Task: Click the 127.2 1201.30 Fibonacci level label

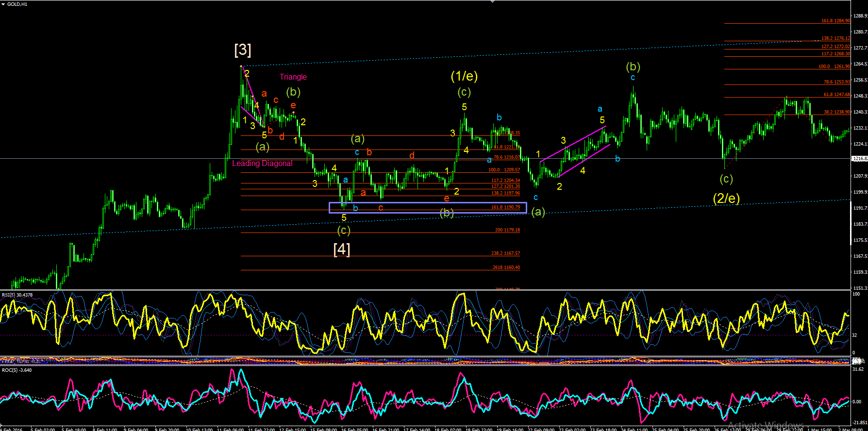Action: tap(505, 186)
